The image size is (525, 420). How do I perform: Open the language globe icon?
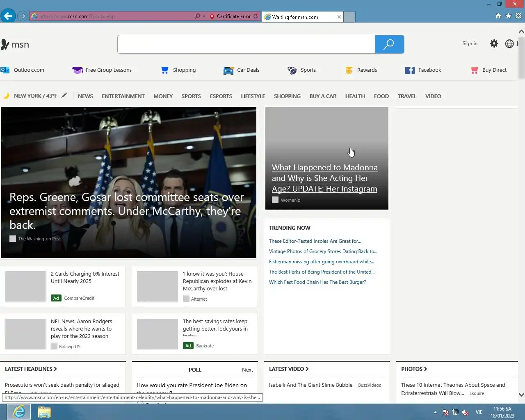[x=509, y=43]
